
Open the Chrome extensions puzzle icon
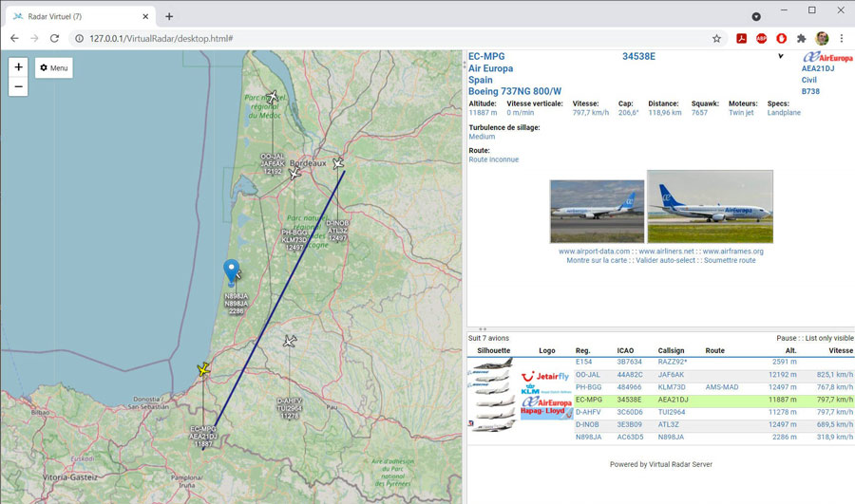[802, 38]
